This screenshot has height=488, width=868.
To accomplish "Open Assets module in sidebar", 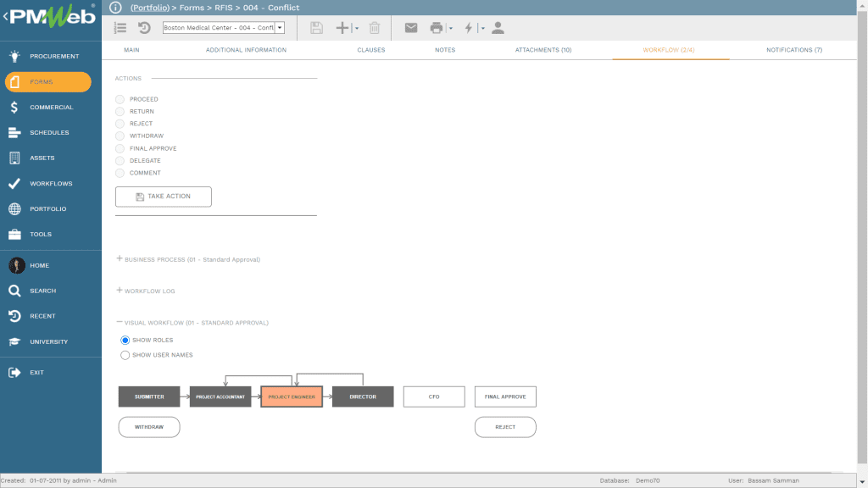I will coord(51,158).
